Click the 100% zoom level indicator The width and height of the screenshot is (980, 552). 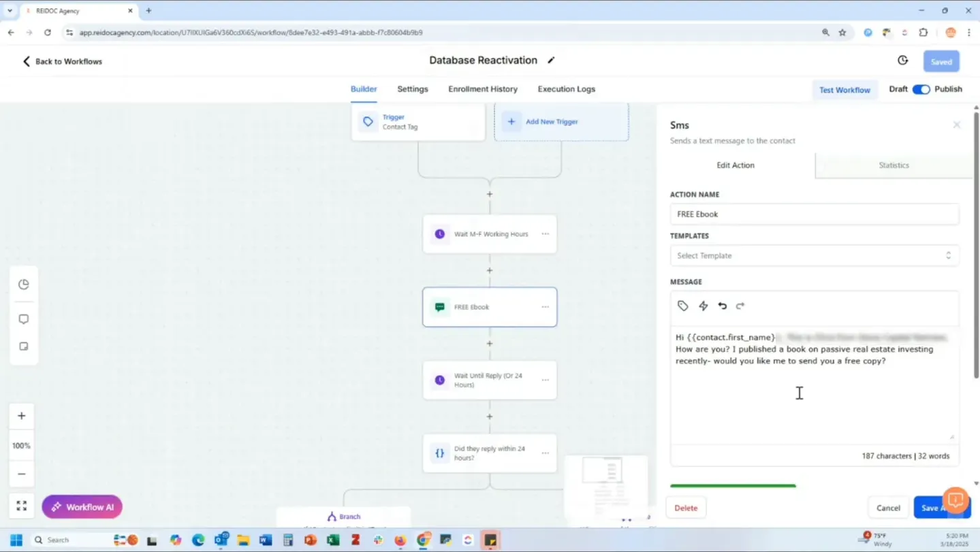click(x=22, y=445)
